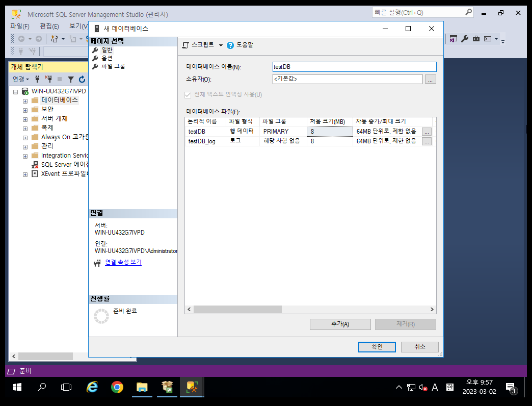Image resolution: width=532 pixels, height=406 pixels.
Task: Open the Filegroups page wrench icon
Action: [x=95, y=66]
